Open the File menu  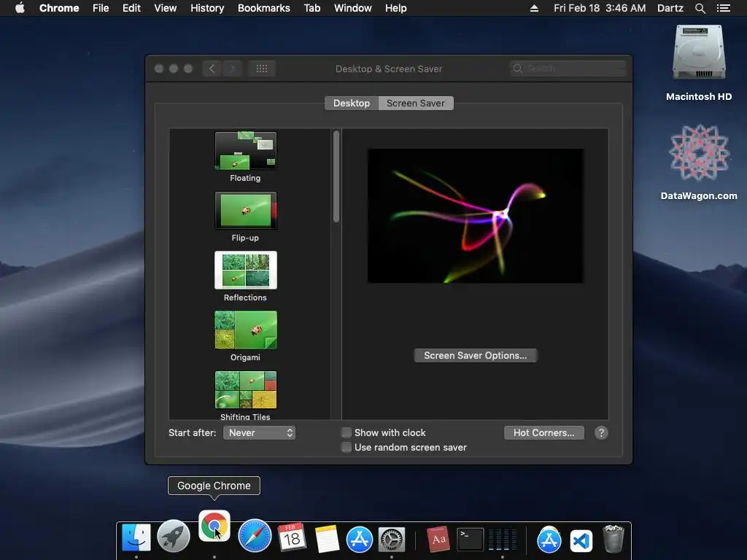[101, 8]
